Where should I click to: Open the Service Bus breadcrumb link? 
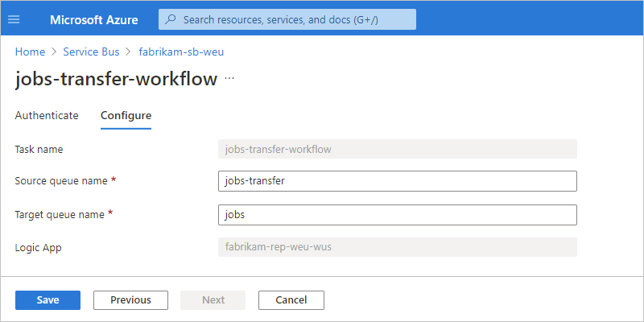(x=91, y=52)
